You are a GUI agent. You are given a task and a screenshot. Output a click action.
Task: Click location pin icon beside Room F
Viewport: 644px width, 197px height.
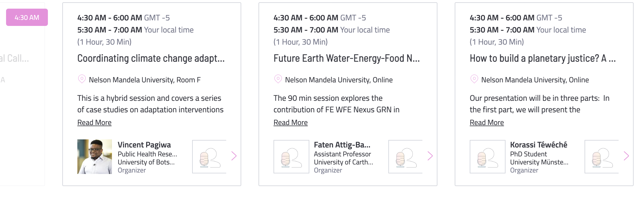[82, 79]
